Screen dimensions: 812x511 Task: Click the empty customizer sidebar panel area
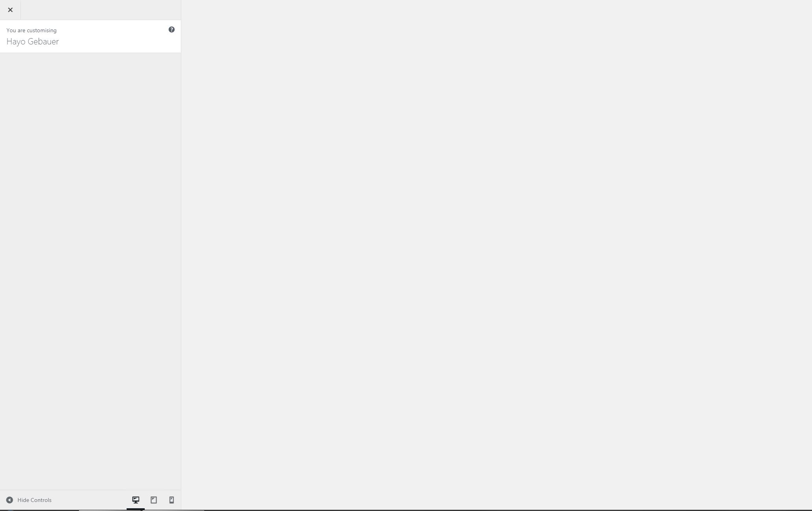click(90, 271)
